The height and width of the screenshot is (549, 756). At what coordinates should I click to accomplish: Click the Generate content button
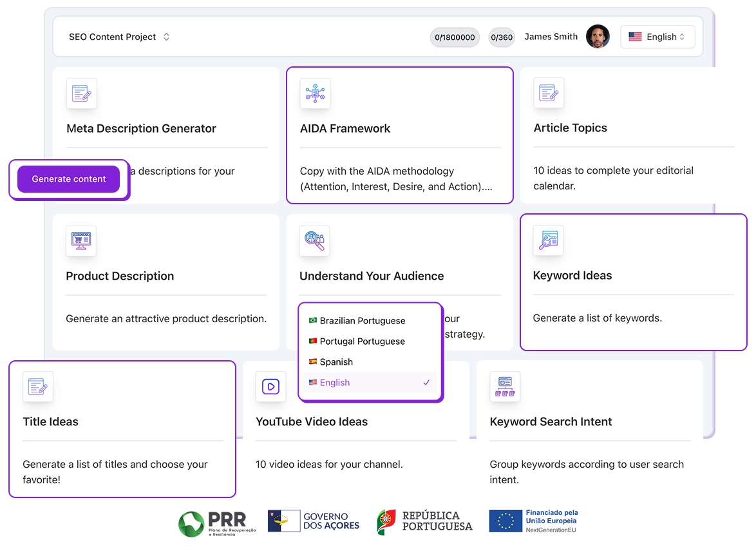[69, 178]
